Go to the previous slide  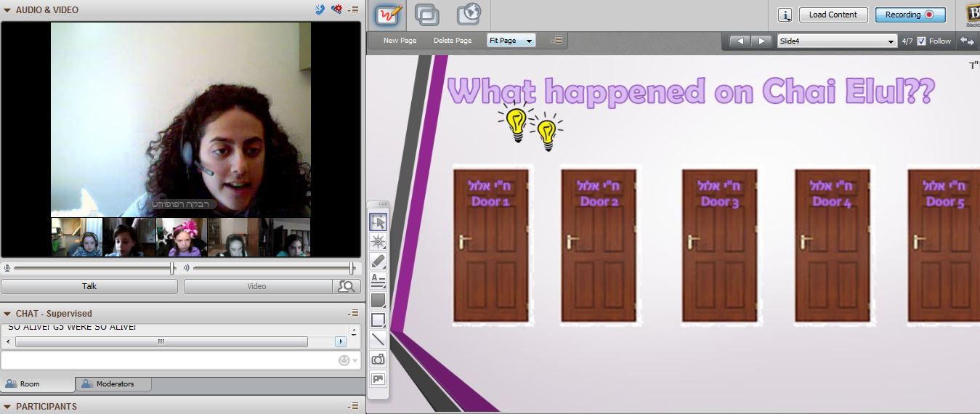(740, 41)
